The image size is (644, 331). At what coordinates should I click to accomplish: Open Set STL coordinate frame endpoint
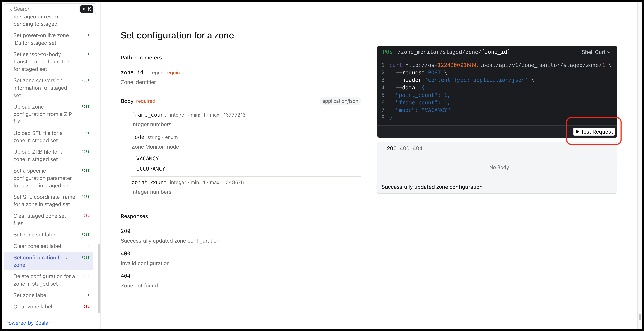pos(48,201)
